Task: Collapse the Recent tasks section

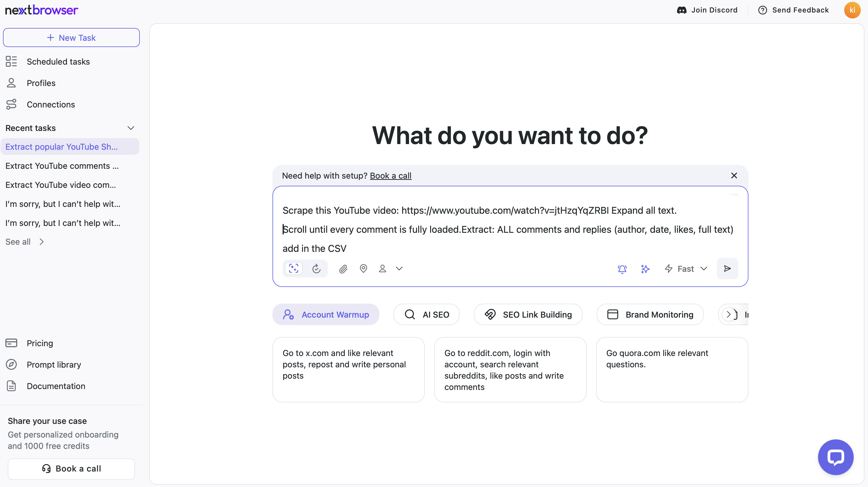Action: tap(131, 128)
